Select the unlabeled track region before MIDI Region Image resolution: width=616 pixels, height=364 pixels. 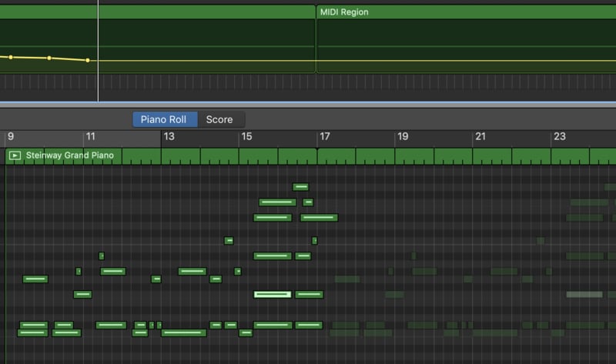pos(158,38)
